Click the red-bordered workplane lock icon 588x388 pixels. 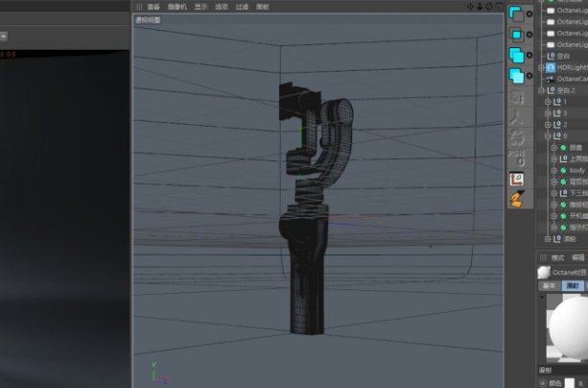point(517,179)
